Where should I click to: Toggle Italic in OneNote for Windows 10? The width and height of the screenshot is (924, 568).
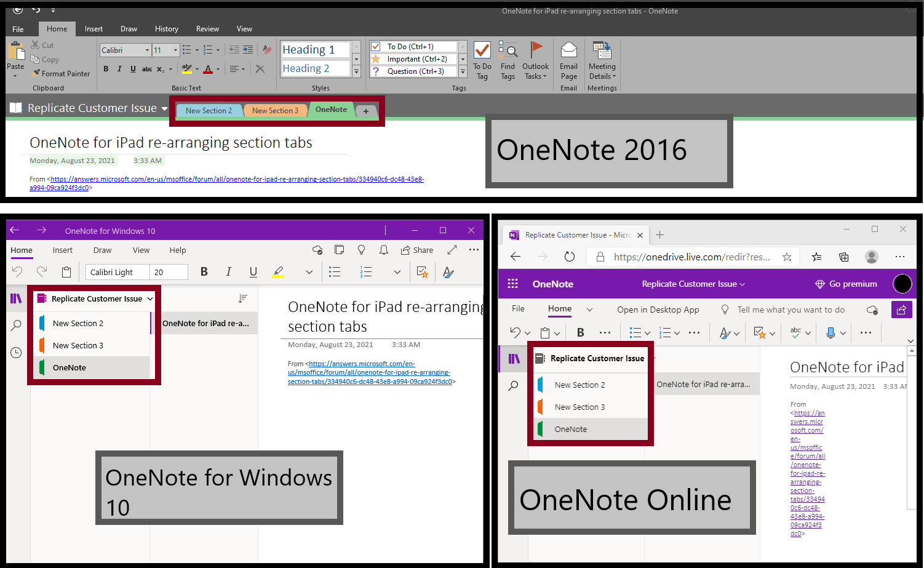229,272
